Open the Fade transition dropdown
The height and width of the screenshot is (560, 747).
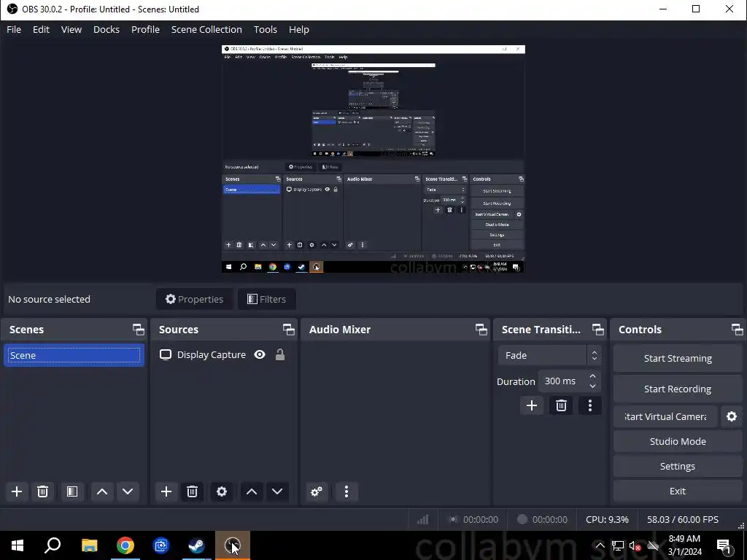click(550, 356)
